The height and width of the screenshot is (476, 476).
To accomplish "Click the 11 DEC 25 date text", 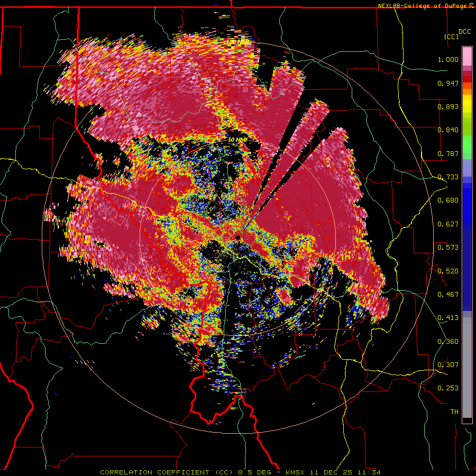I will pos(331,472).
